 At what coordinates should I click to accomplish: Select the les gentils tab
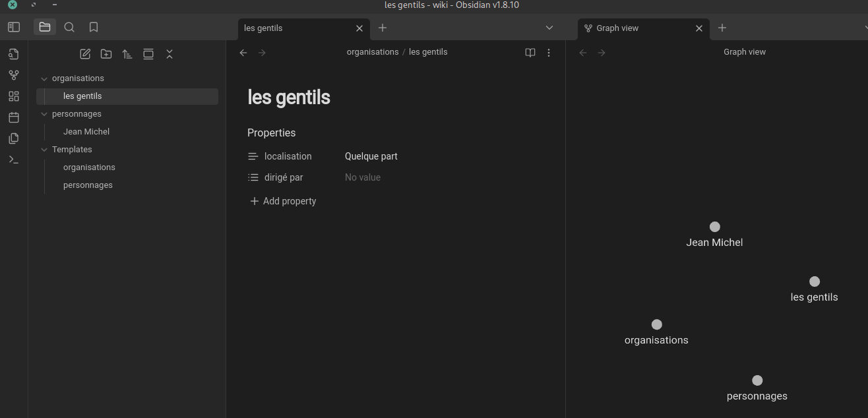point(297,28)
